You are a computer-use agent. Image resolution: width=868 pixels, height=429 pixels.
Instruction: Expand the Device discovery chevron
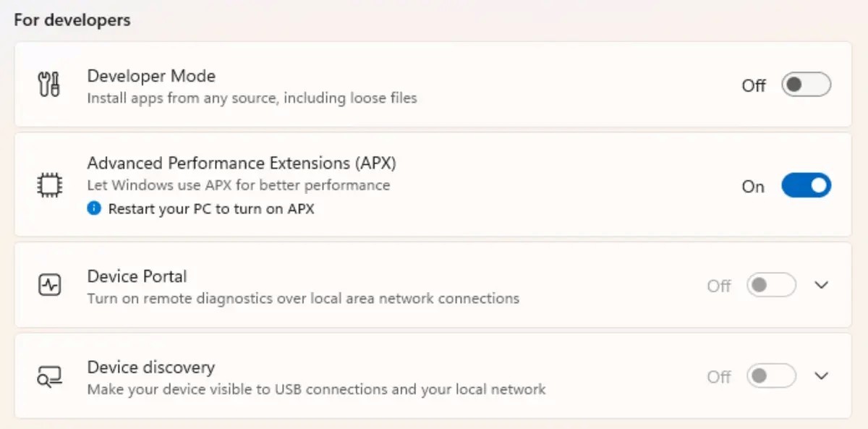(x=821, y=376)
